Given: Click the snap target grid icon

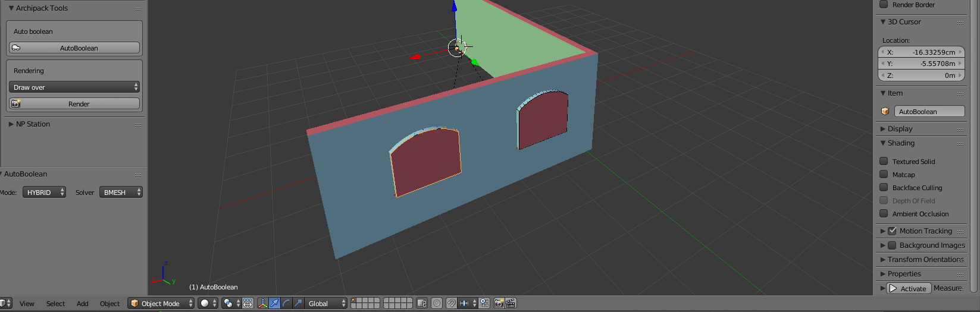Looking at the screenshot, I should point(484,303).
